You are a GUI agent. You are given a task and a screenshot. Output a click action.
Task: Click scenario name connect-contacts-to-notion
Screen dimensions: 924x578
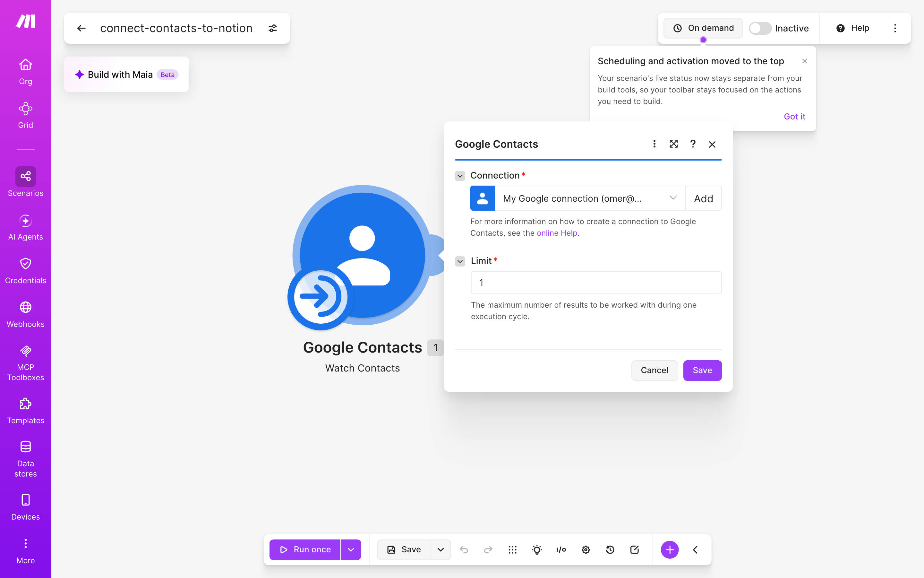tap(176, 28)
